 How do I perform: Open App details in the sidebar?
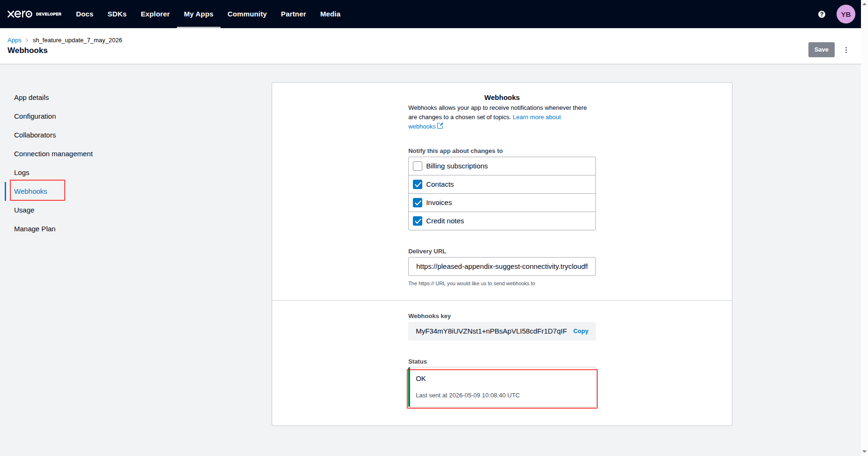(x=31, y=98)
